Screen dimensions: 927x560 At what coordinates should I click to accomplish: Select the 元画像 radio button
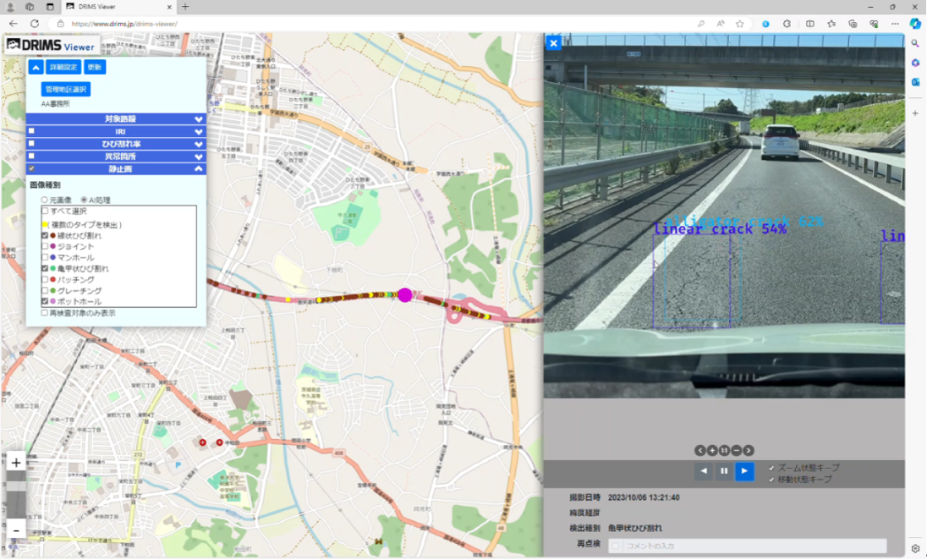click(x=45, y=200)
